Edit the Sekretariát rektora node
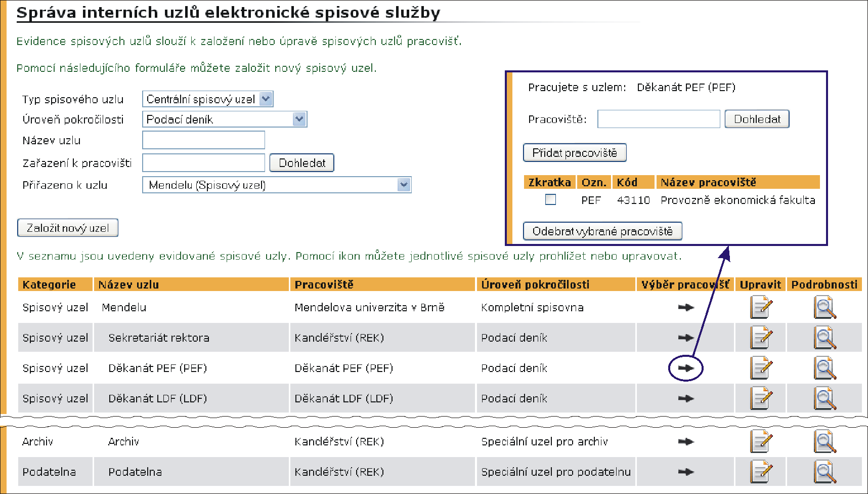Image resolution: width=868 pixels, height=494 pixels. tap(761, 338)
